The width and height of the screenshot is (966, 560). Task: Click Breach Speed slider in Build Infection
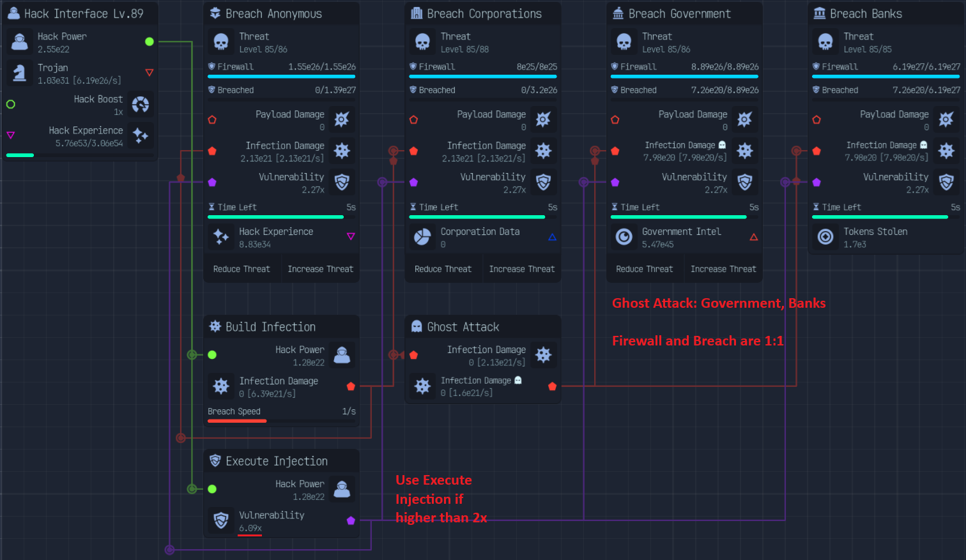point(281,420)
